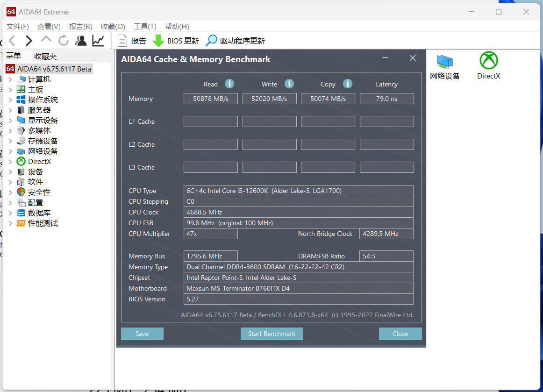Click the CPU Type value field
Viewport: 543px width, 392px height.
click(x=299, y=191)
